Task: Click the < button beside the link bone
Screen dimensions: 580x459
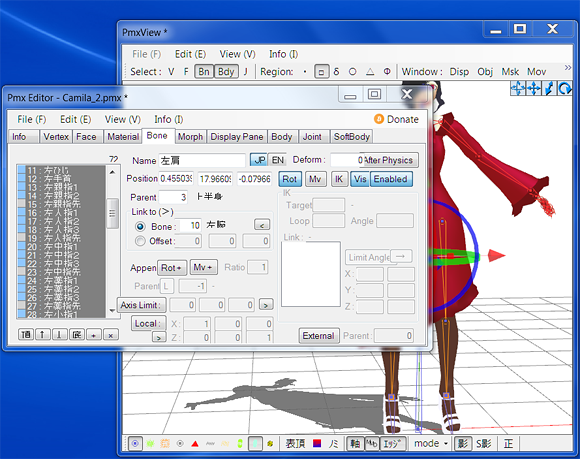Action: pos(262,225)
